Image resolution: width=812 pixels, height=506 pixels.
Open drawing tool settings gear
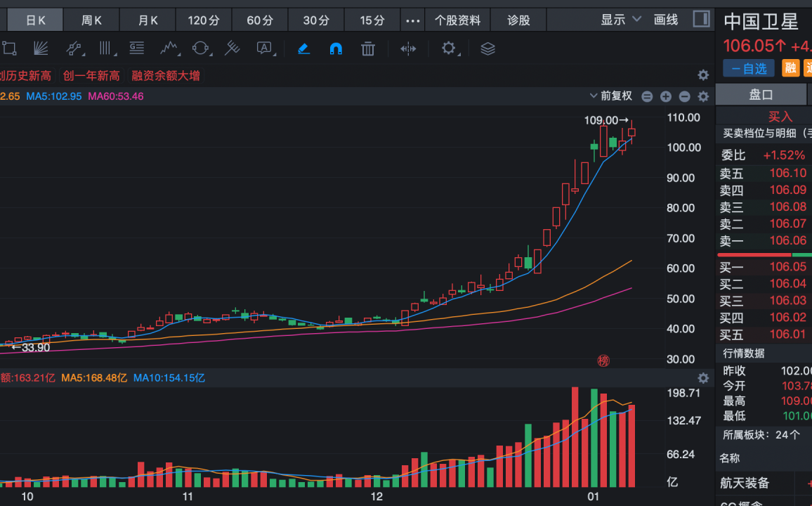(448, 48)
